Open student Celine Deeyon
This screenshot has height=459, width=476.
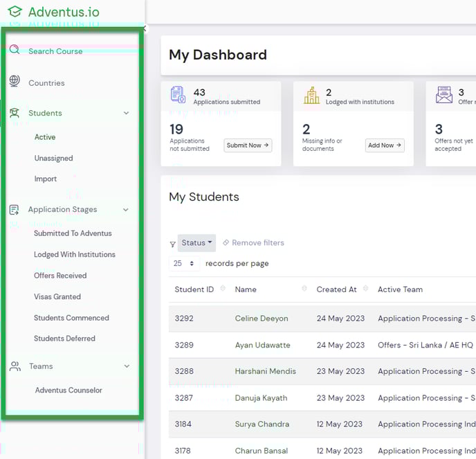click(x=262, y=318)
